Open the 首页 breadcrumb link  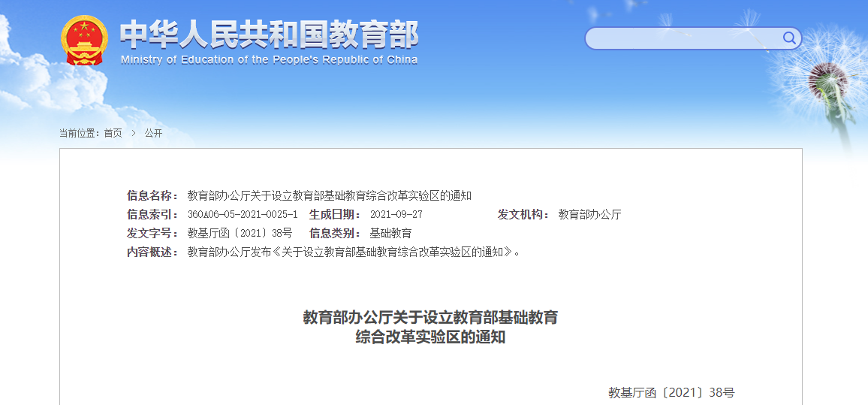[x=113, y=134]
